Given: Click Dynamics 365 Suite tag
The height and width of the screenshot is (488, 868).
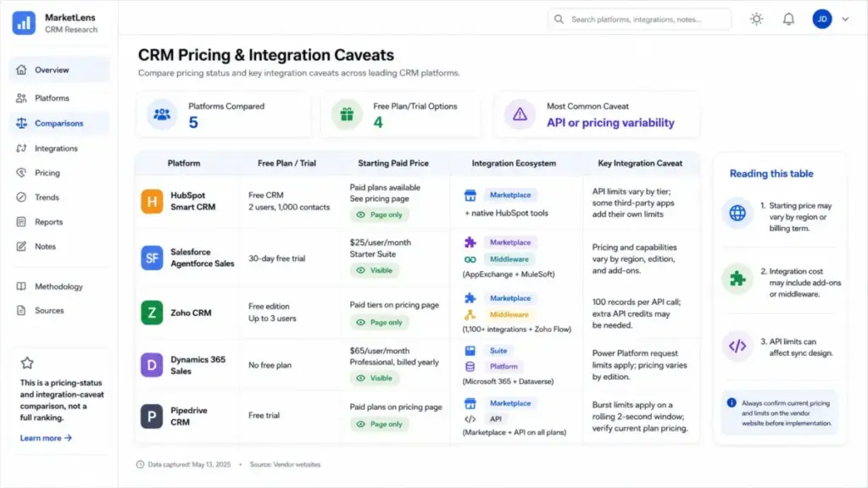Looking at the screenshot, I should [498, 351].
